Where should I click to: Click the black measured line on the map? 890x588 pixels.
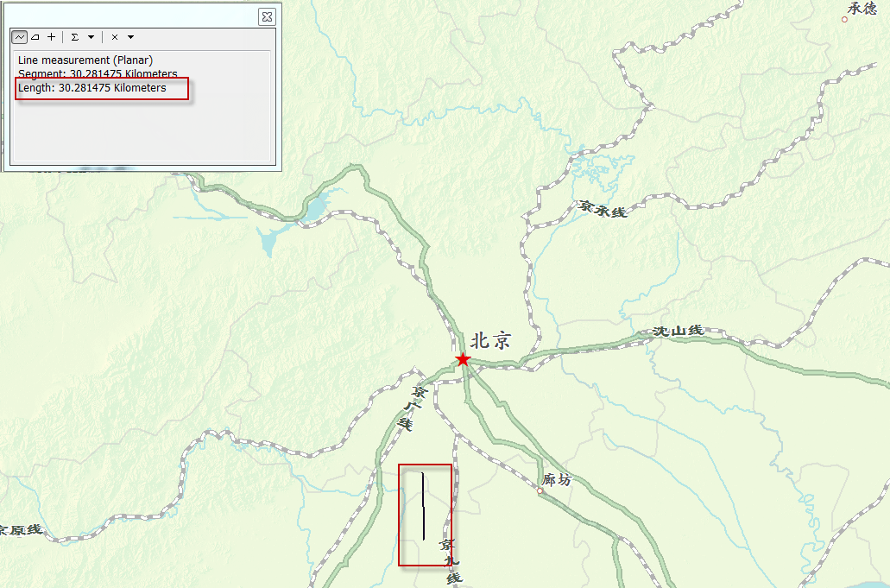pyautogui.click(x=424, y=505)
